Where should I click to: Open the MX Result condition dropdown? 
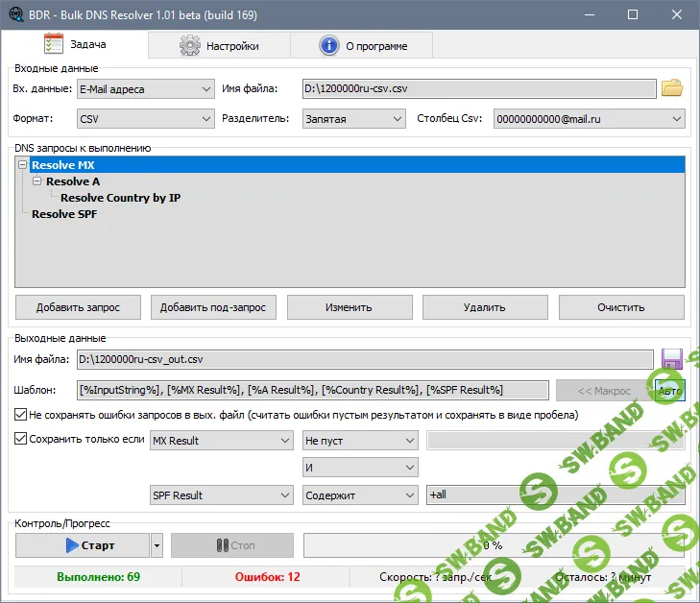click(x=222, y=441)
